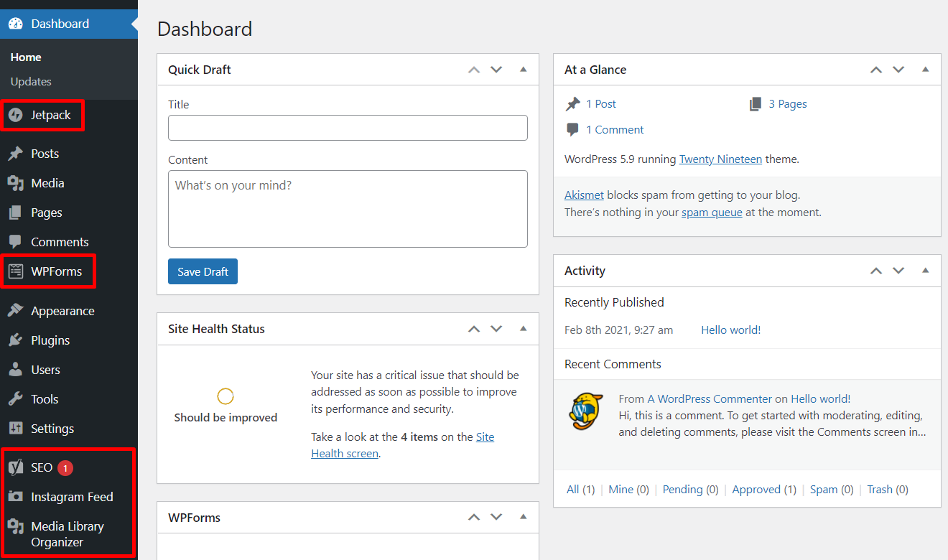Click the SEO notification badge showing 1
The width and height of the screenshot is (948, 560).
coord(65,468)
